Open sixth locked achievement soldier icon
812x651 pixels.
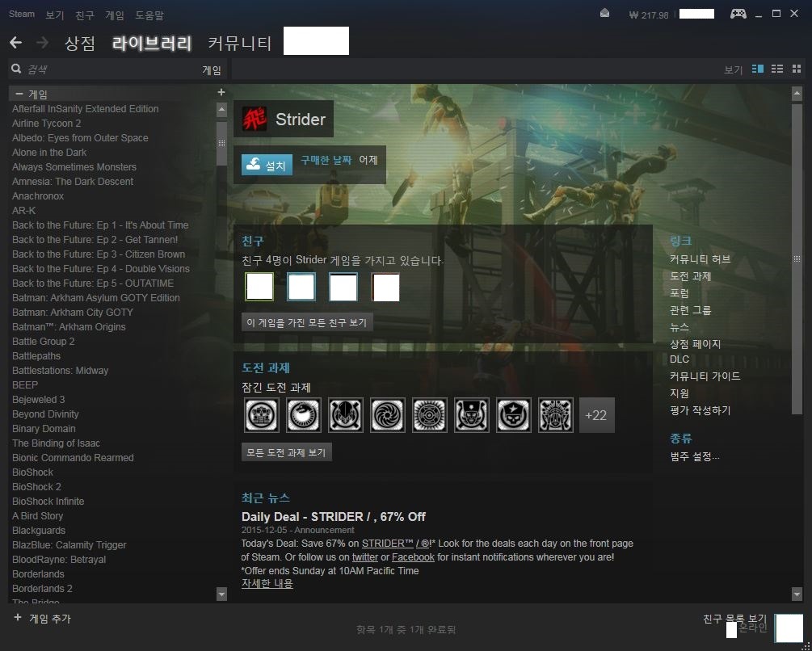pos(471,415)
